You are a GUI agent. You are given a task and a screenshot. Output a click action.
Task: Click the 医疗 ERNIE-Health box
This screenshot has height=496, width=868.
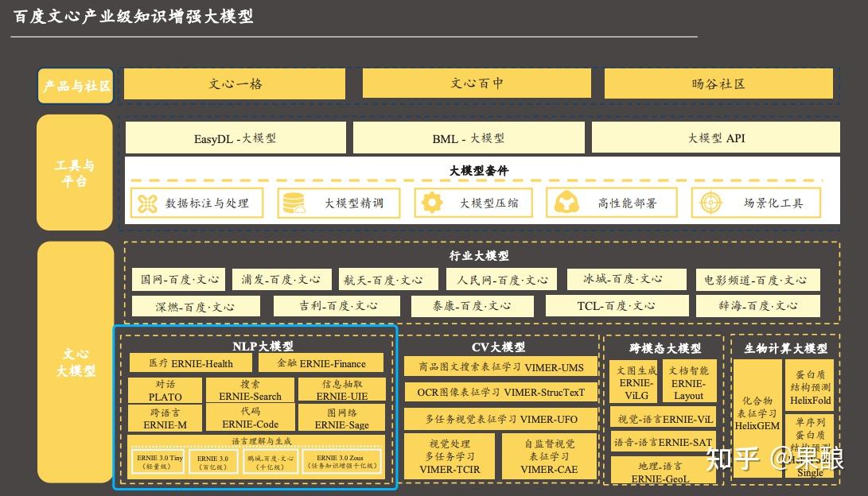[190, 363]
